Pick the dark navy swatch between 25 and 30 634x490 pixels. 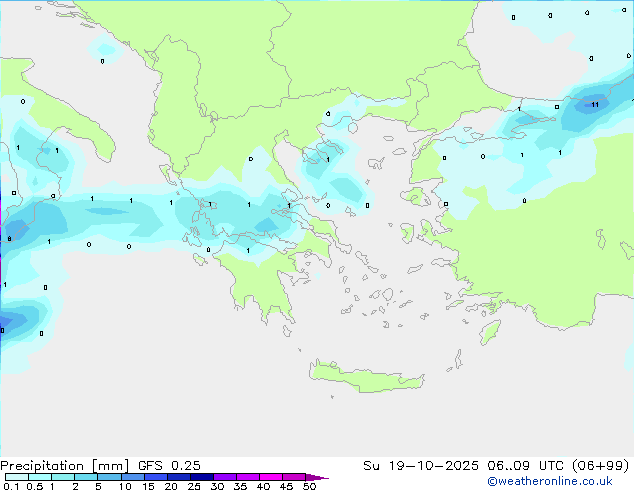point(201,477)
